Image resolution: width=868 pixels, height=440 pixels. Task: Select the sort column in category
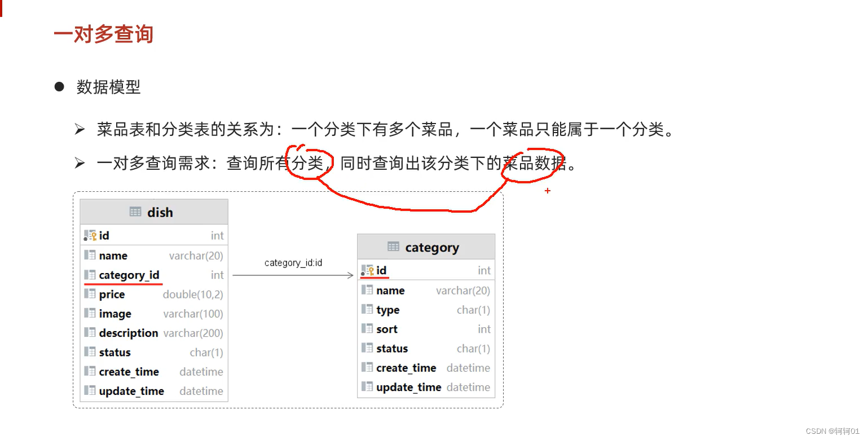pyautogui.click(x=387, y=329)
